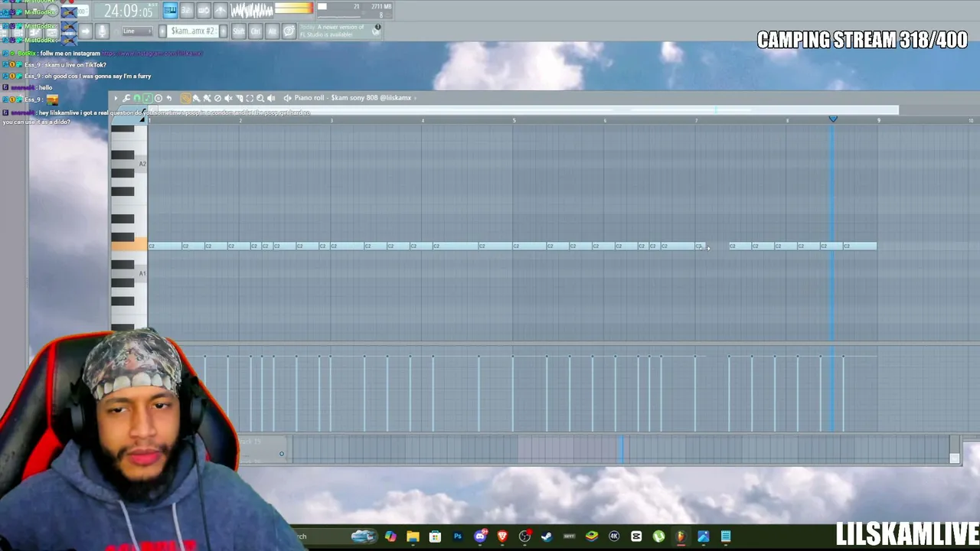Image resolution: width=980 pixels, height=551 pixels.
Task: Open uTorrent from the taskbar
Action: (x=658, y=536)
